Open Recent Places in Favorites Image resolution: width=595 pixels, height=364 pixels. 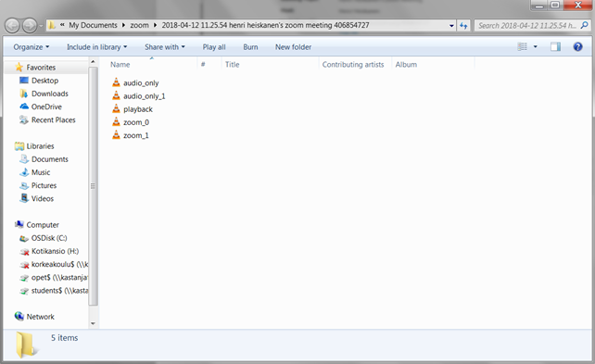click(x=53, y=119)
